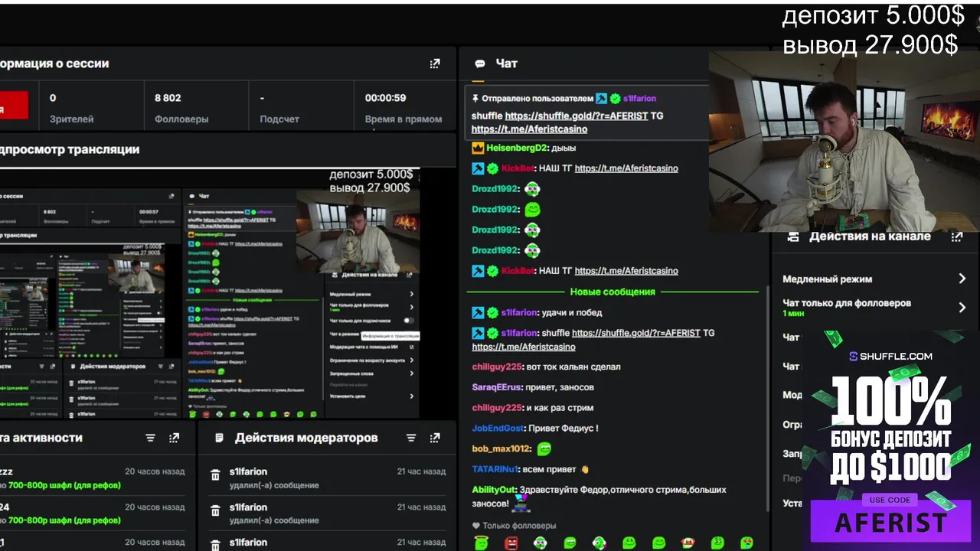Open the activity feed filter icon
Image resolution: width=980 pixels, height=551 pixels.
click(151, 438)
